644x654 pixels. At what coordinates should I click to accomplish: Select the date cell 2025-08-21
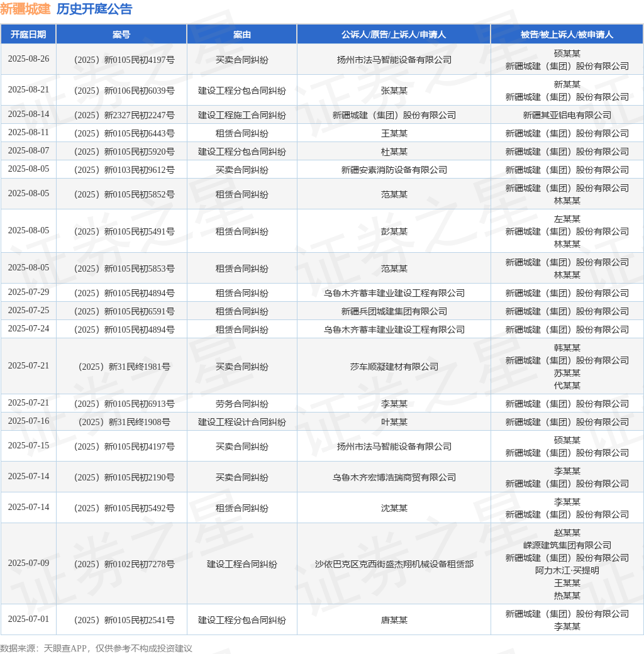pos(28,90)
